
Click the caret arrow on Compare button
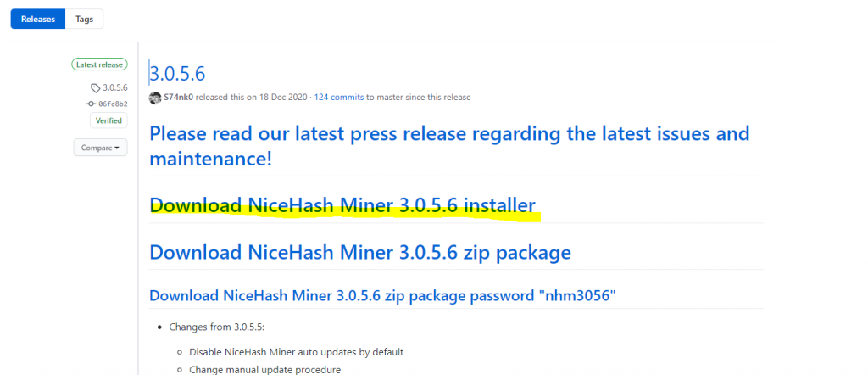(117, 148)
